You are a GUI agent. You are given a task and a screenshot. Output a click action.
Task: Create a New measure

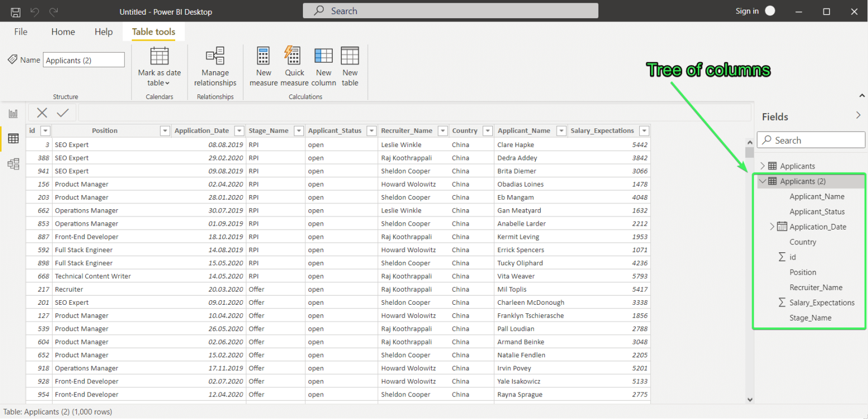(x=263, y=64)
